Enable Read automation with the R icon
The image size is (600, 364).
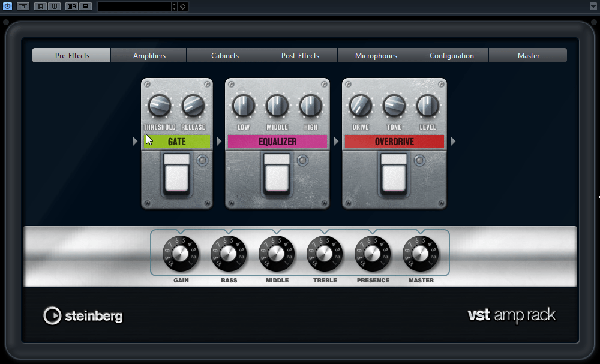pos(40,7)
